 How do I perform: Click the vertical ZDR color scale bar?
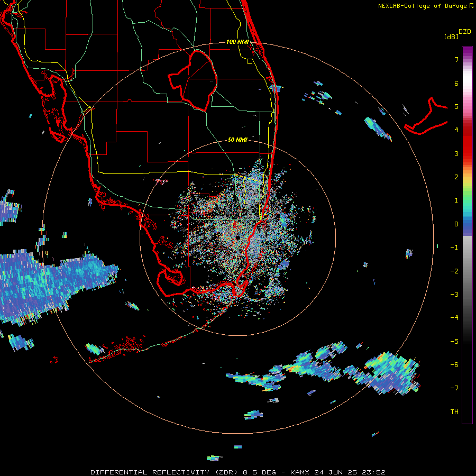pyautogui.click(x=467, y=235)
